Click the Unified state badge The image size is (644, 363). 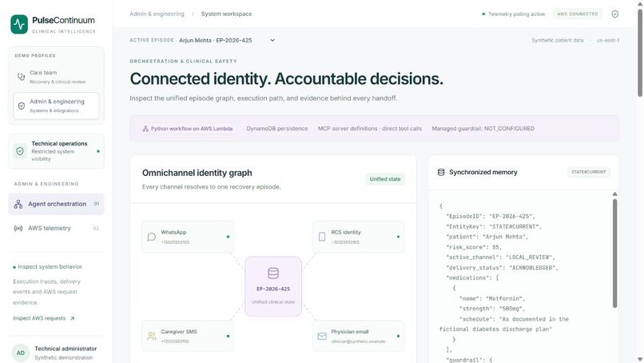coord(385,179)
